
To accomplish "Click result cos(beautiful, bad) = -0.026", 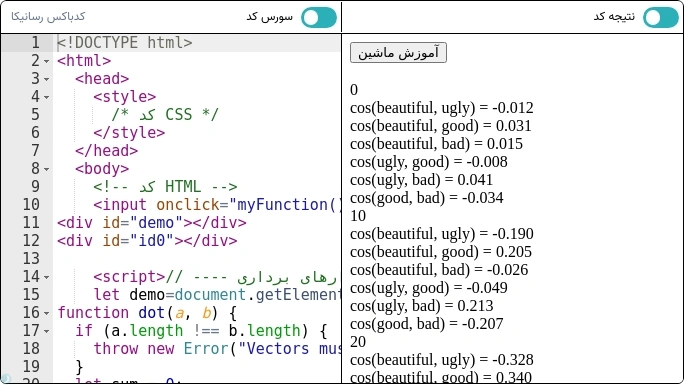I will (439, 270).
